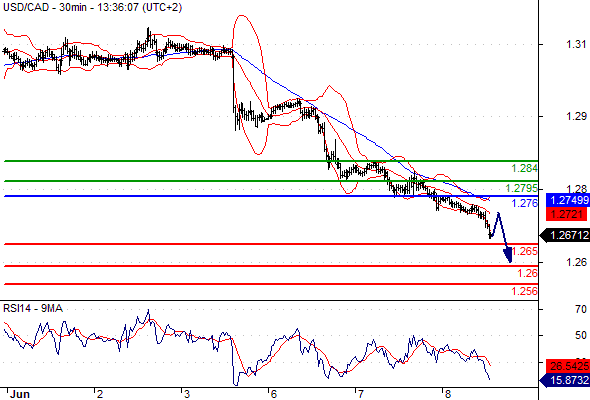Click the date marker 6 on time axis

(274, 394)
